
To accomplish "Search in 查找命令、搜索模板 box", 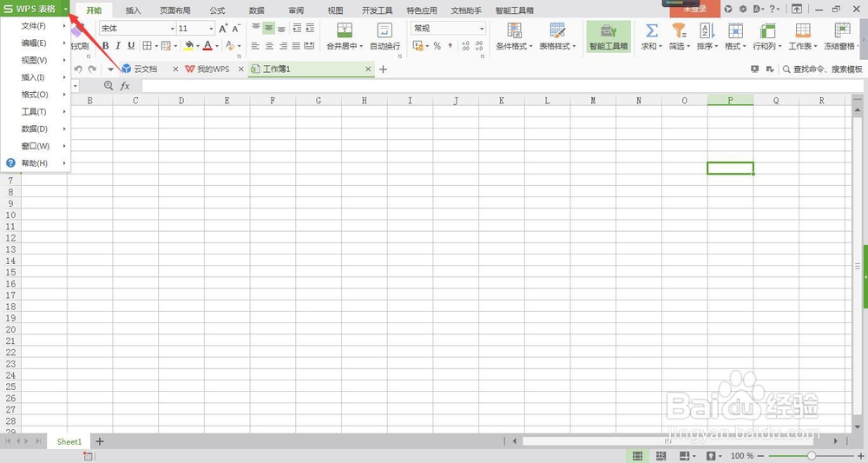I will coord(823,69).
